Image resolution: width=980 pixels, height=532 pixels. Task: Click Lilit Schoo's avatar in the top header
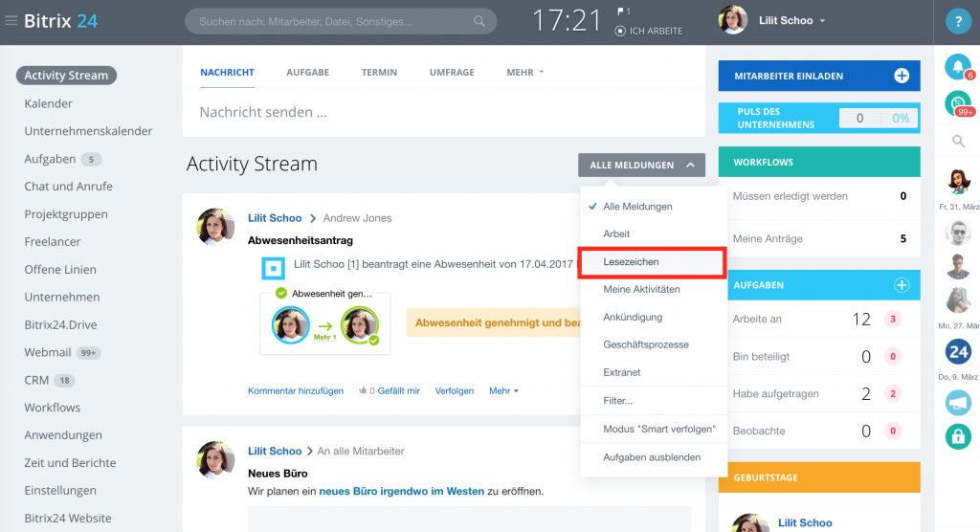click(733, 21)
